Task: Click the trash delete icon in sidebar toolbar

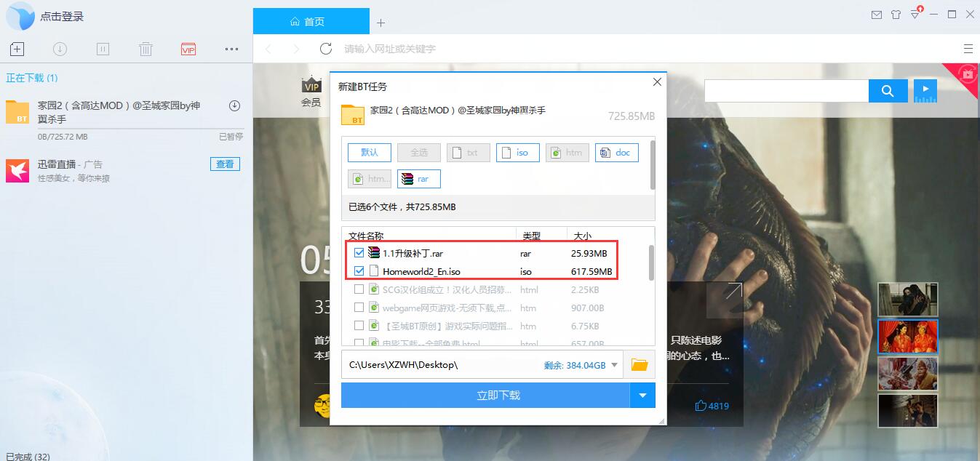Action: (146, 49)
